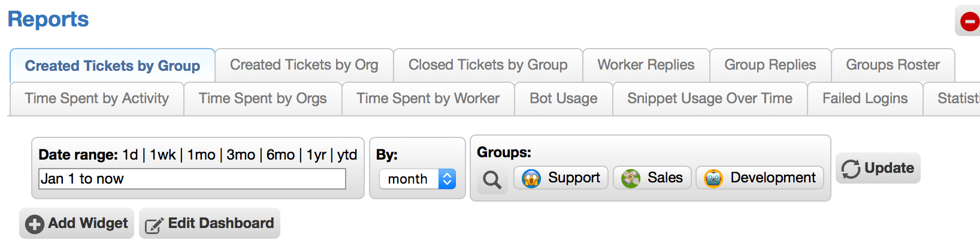Switch to Created Tickets by Org tab
The height and width of the screenshot is (246, 980).
tap(304, 65)
